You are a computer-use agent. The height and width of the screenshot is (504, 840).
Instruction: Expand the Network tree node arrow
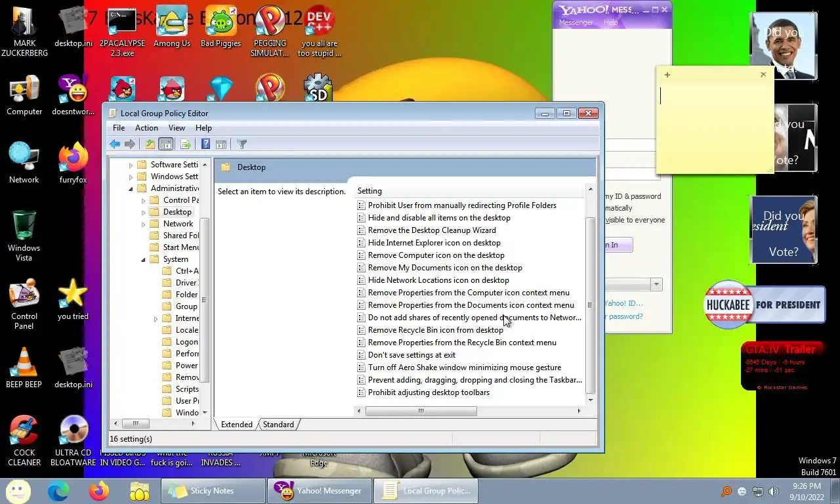tap(144, 224)
